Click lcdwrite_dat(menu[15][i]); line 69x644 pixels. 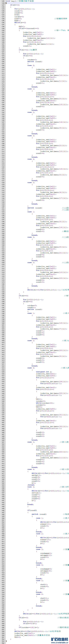pyautogui.click(x=54, y=151)
